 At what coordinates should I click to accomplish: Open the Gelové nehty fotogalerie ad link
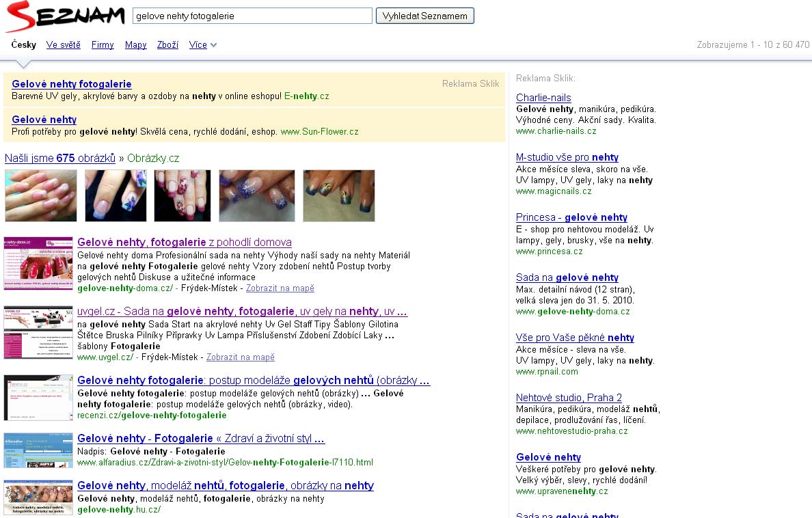[x=72, y=84]
